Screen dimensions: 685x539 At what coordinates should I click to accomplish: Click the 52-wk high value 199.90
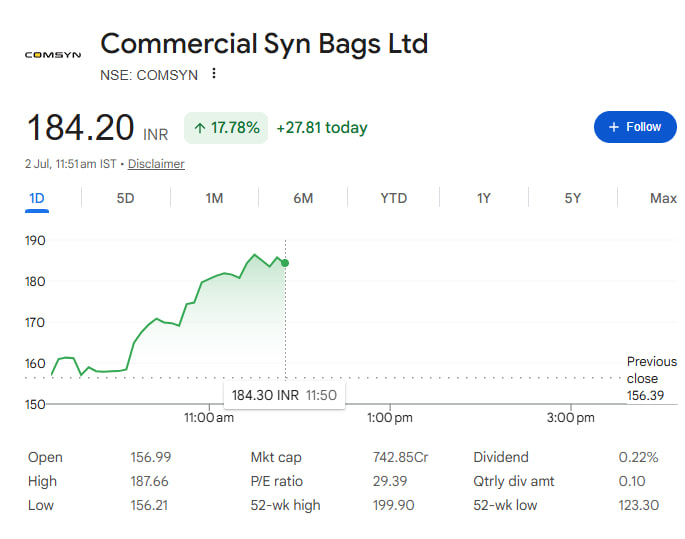tap(393, 505)
